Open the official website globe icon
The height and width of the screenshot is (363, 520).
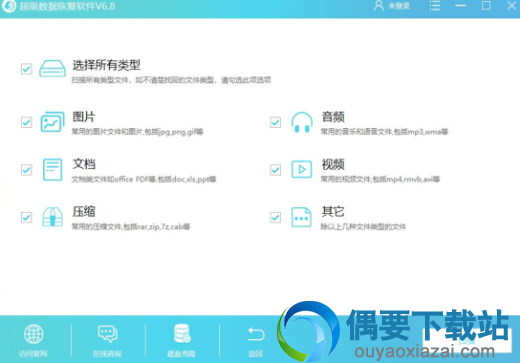[x=33, y=334]
